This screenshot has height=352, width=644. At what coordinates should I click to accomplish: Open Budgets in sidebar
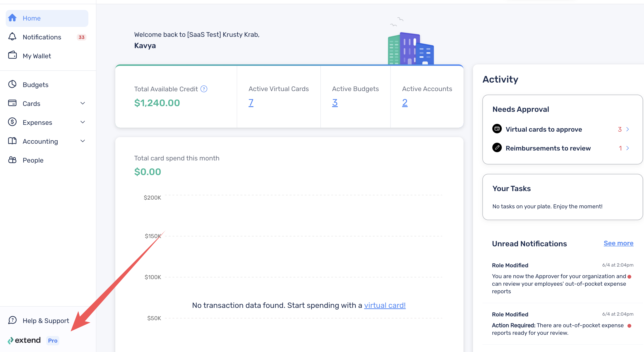[47, 85]
